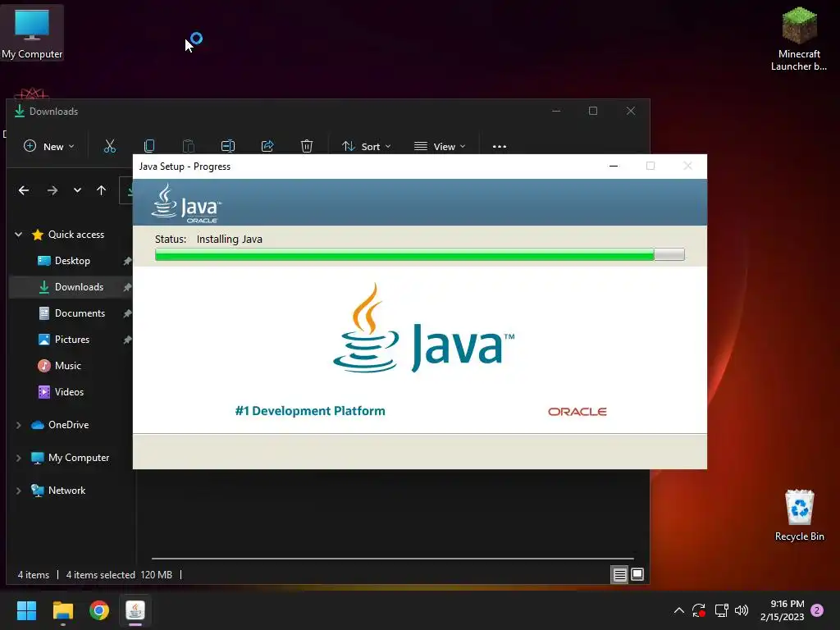840x630 pixels.
Task: Open the New dropdown in File Explorer
Action: pyautogui.click(x=49, y=146)
